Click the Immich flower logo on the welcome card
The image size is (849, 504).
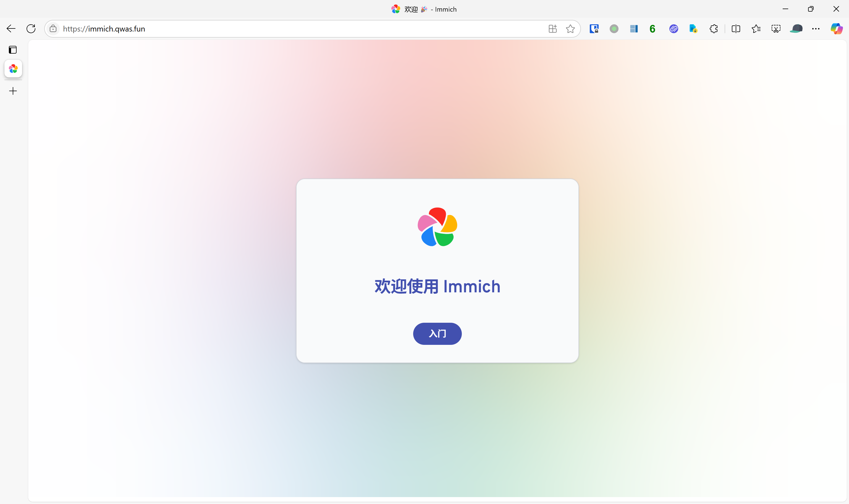437,226
